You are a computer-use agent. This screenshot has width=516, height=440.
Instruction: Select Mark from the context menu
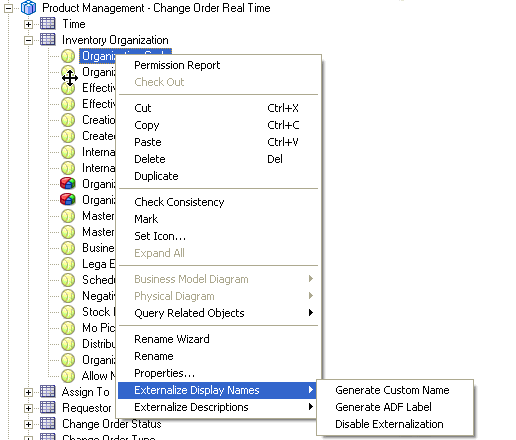146,219
